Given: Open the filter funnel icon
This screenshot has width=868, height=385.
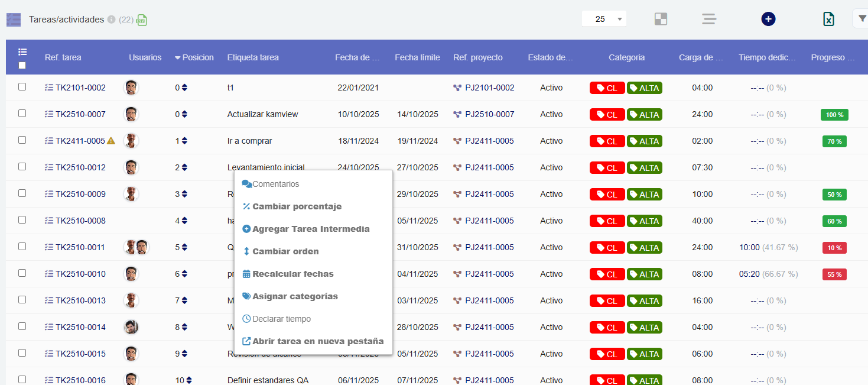Looking at the screenshot, I should point(861,18).
